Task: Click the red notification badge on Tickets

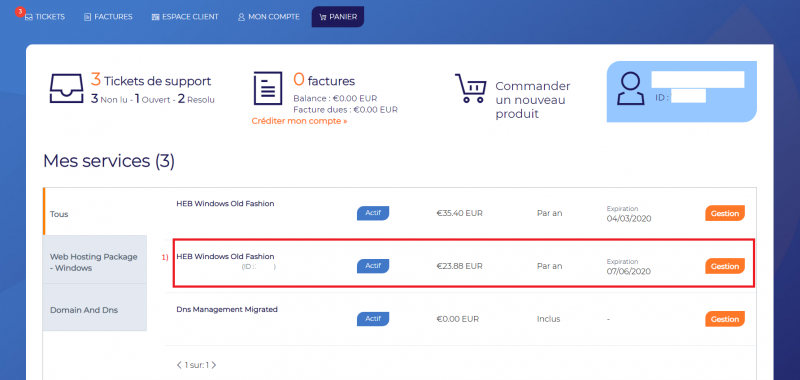Action: pyautogui.click(x=19, y=11)
